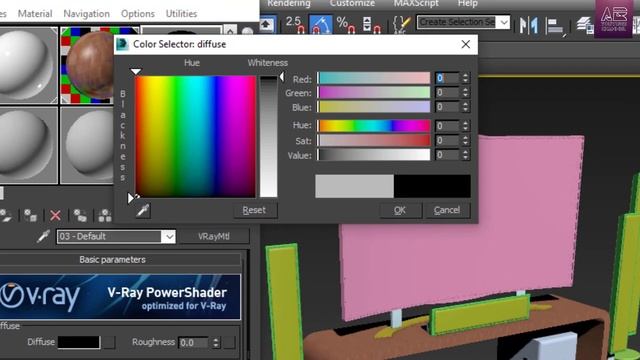Click the Red spinner arrows
This screenshot has width=640, height=360.
tap(465, 78)
